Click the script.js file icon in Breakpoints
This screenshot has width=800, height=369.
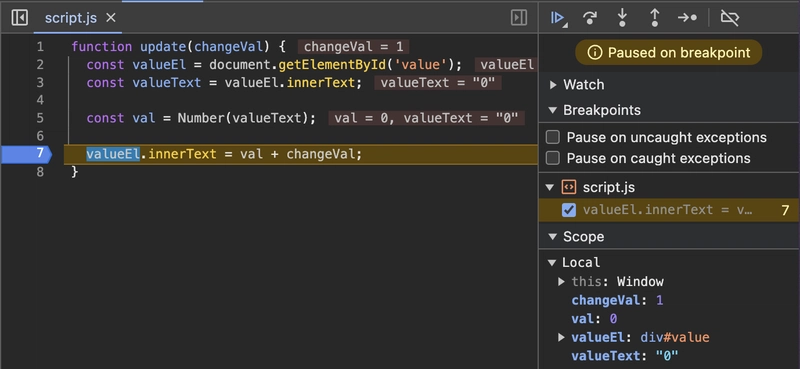(x=568, y=187)
